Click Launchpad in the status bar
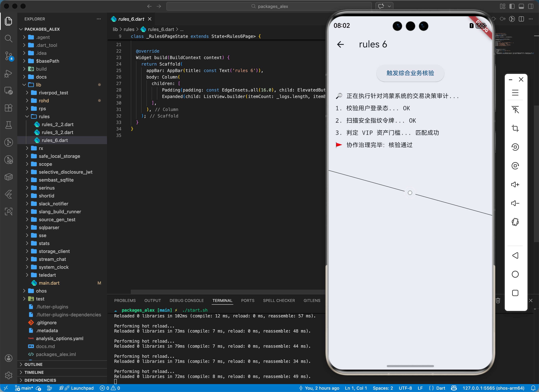 coord(82,388)
